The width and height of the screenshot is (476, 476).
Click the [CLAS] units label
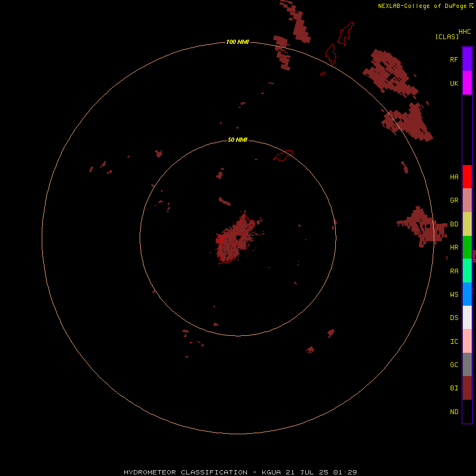(x=447, y=36)
